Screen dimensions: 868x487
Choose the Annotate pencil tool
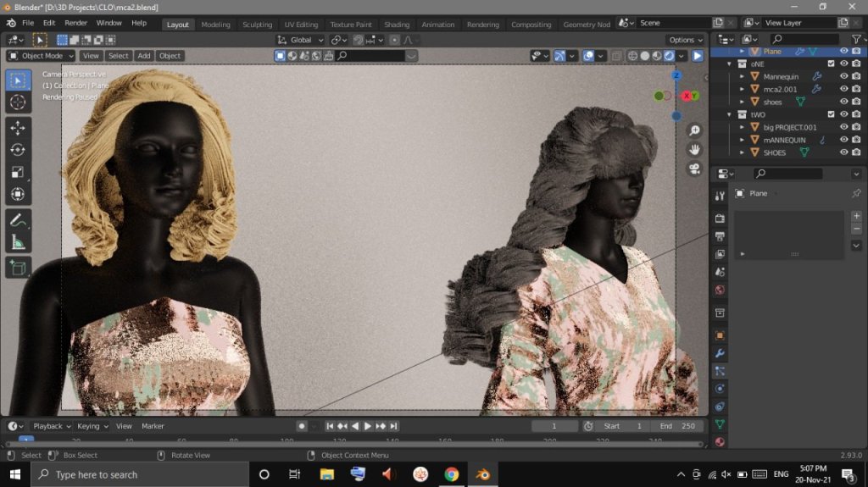18,219
